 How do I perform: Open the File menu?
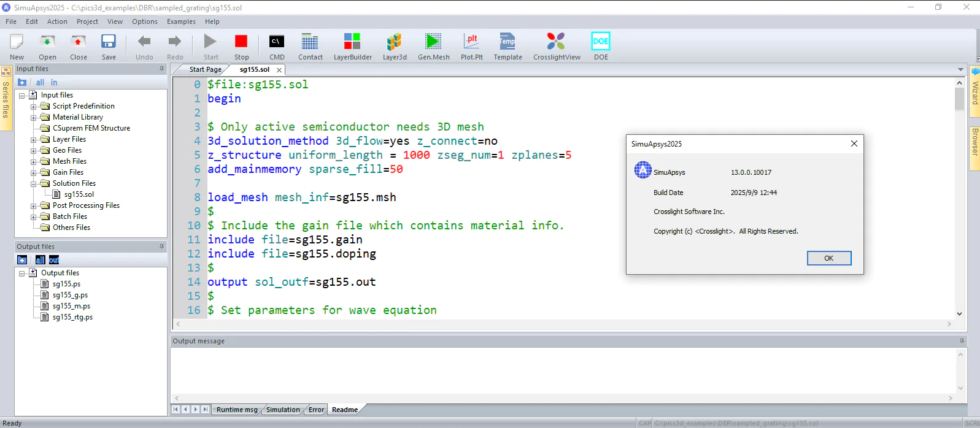[11, 21]
